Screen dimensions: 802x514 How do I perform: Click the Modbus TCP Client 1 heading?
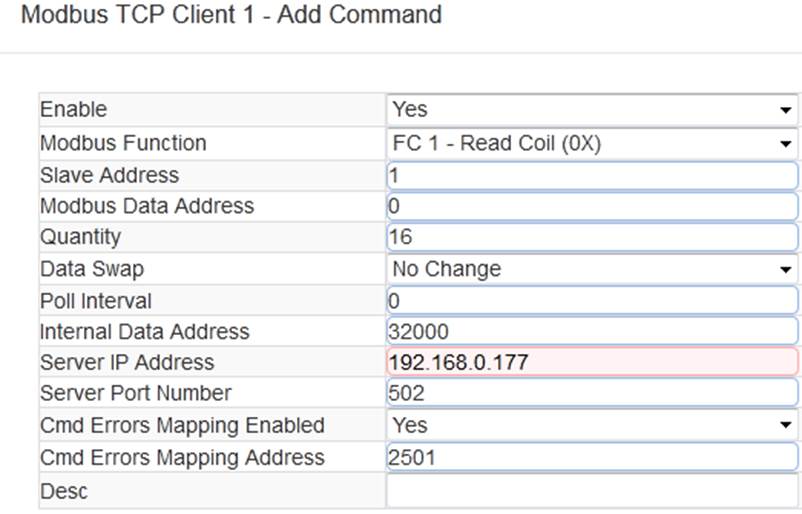pos(231,14)
